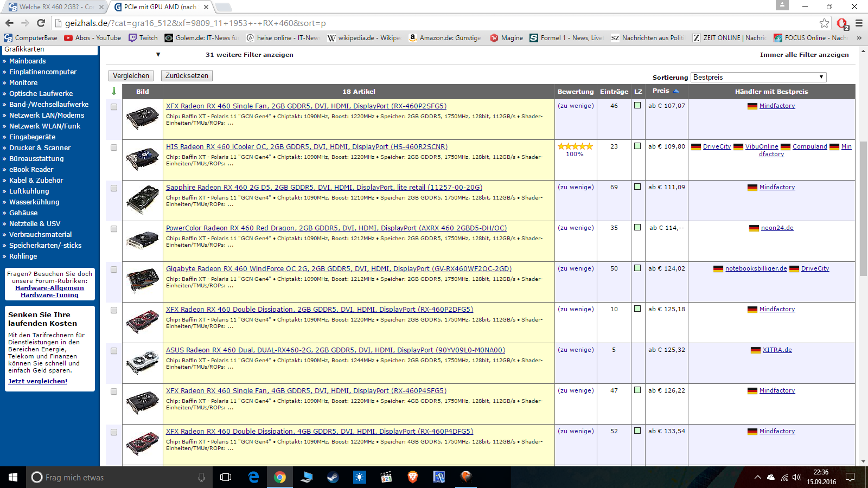This screenshot has width=868, height=488.
Task: Open the Magine bookmark
Action: [507, 38]
